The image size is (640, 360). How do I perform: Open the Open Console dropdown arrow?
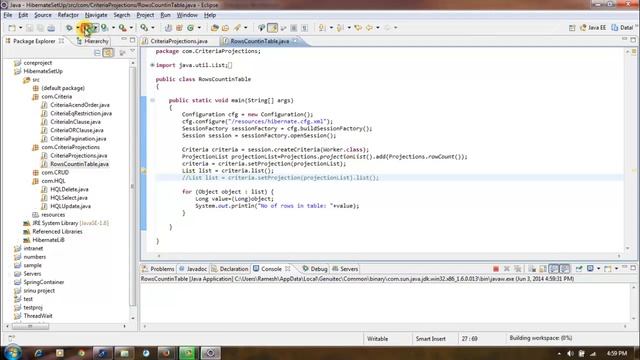pos(616,269)
